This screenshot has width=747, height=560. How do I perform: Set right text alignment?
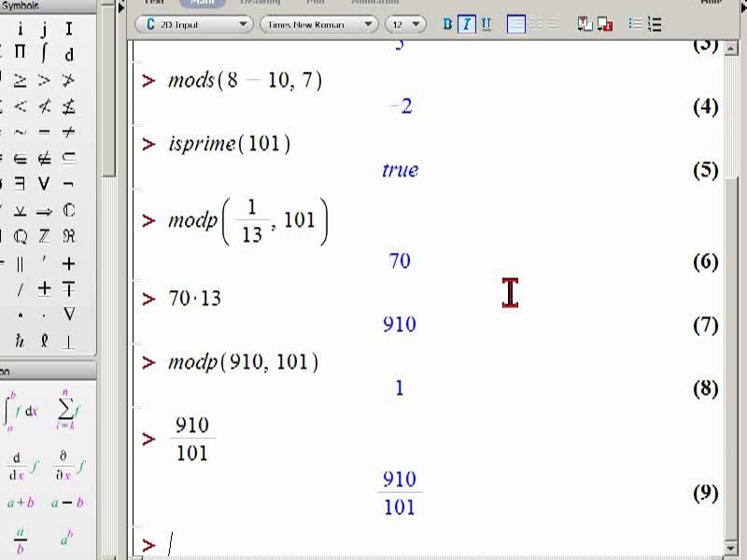555,24
